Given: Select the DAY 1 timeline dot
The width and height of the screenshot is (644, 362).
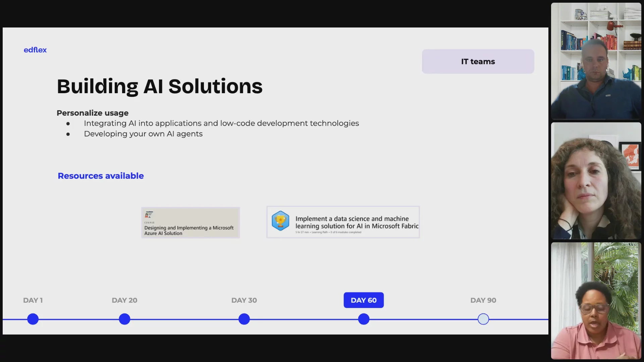Looking at the screenshot, I should (33, 319).
